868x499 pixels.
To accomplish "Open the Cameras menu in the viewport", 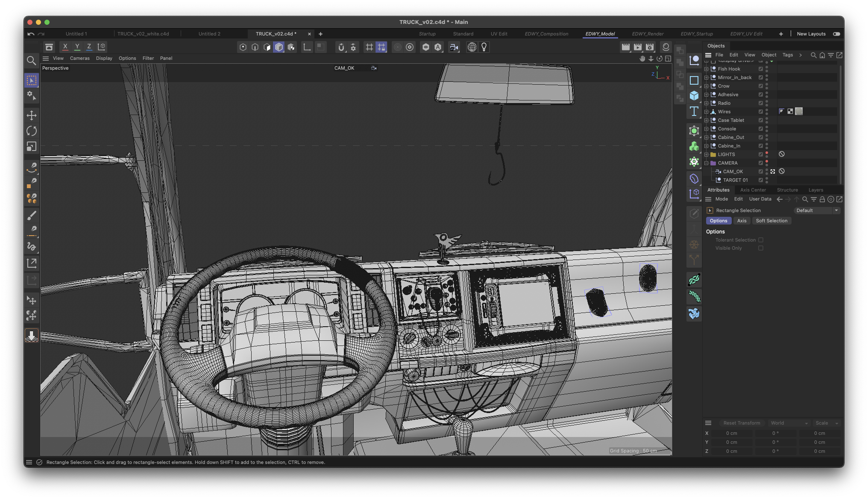I will (79, 58).
